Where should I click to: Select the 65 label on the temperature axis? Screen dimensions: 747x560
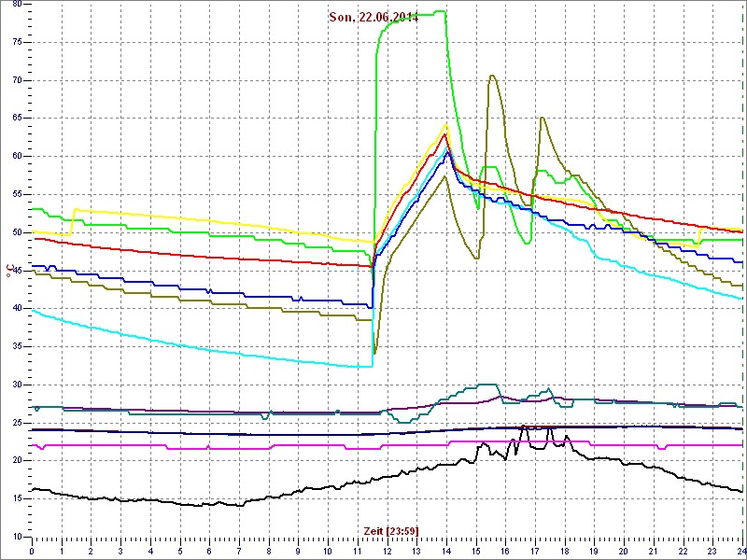point(16,119)
